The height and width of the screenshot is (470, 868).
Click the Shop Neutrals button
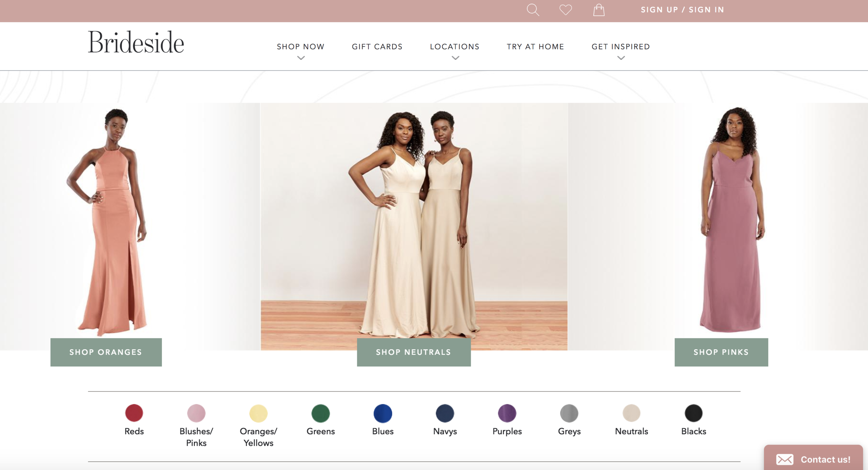click(x=413, y=352)
